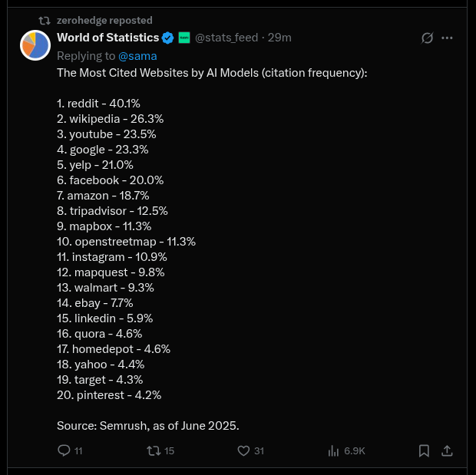The image size is (476, 475).
Task: Click the "1. reddit - 40.1%" list entry
Action: tap(98, 103)
